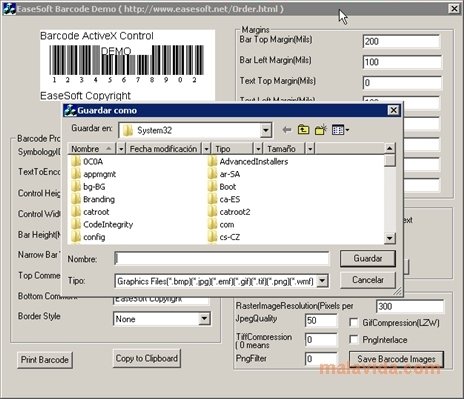Click the RasterImageResolution field showing 300
Viewport: 464px width, 399px height.
410,306
